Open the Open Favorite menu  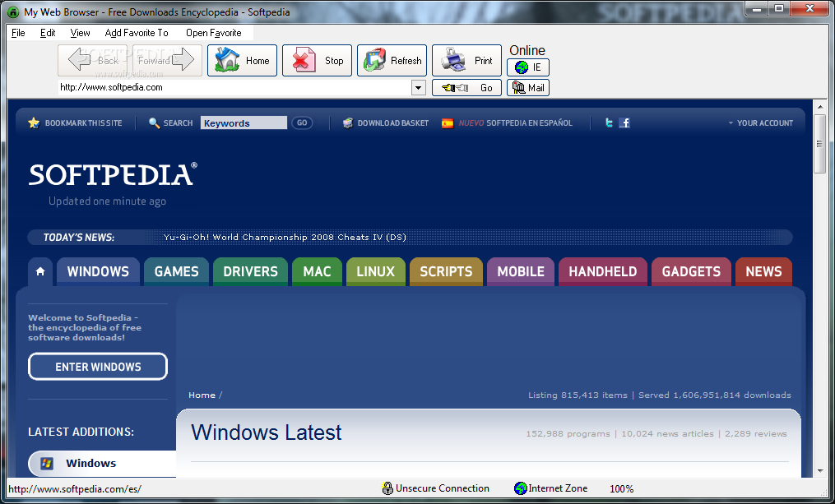pos(214,32)
